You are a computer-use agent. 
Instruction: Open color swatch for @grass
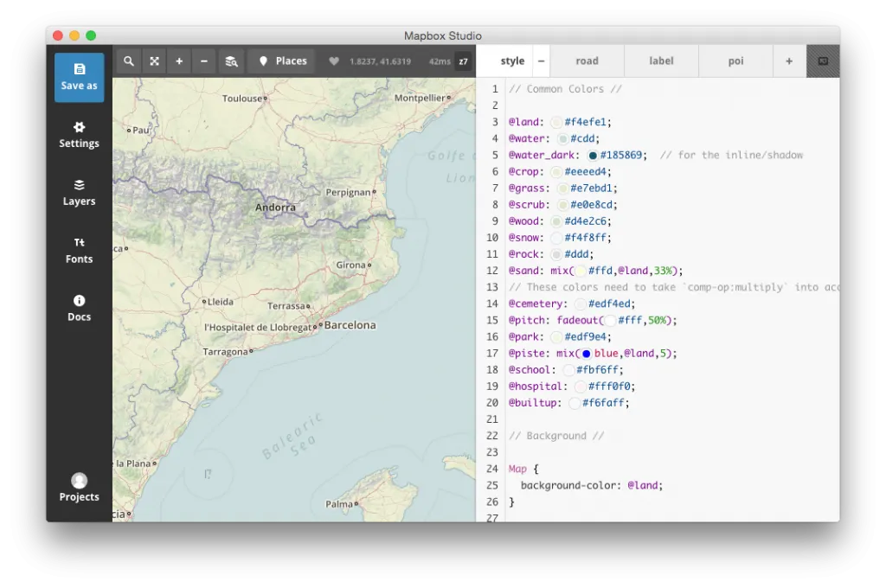click(562, 189)
